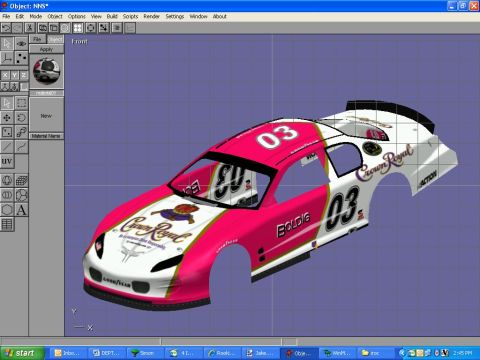Select the eye viewpoint mode tool

(21, 44)
